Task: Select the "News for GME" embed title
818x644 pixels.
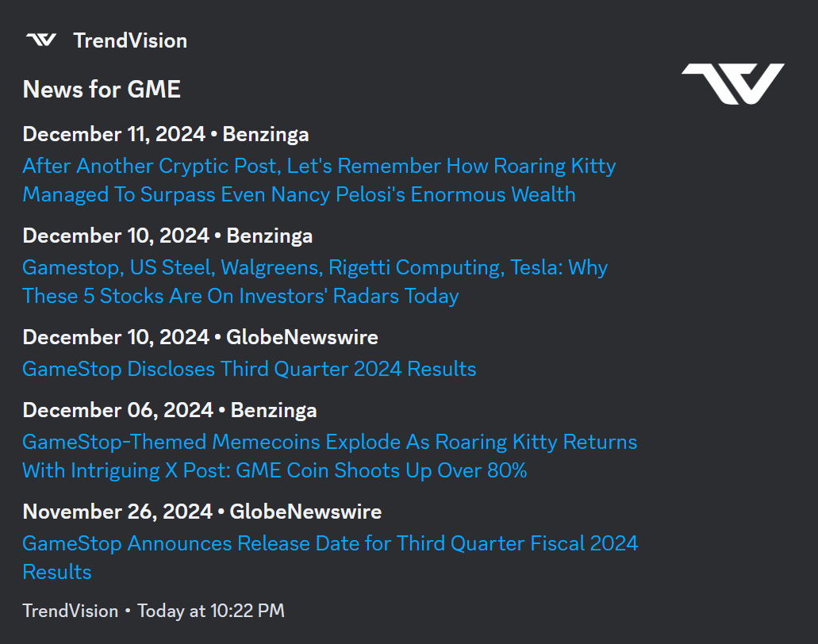Action: click(102, 89)
